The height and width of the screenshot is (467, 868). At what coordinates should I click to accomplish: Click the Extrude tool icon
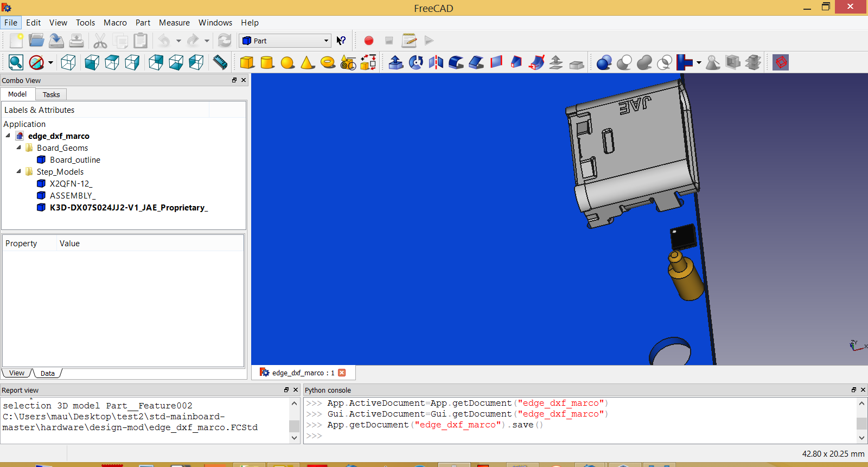click(x=396, y=62)
